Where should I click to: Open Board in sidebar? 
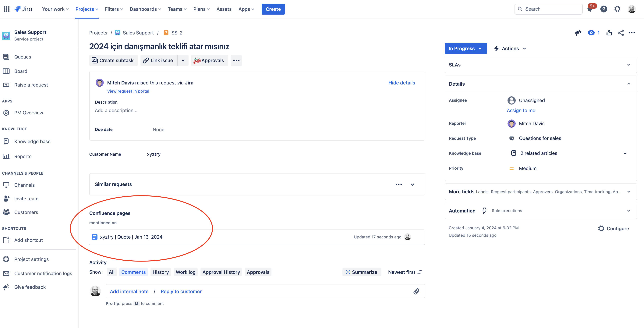pos(20,71)
